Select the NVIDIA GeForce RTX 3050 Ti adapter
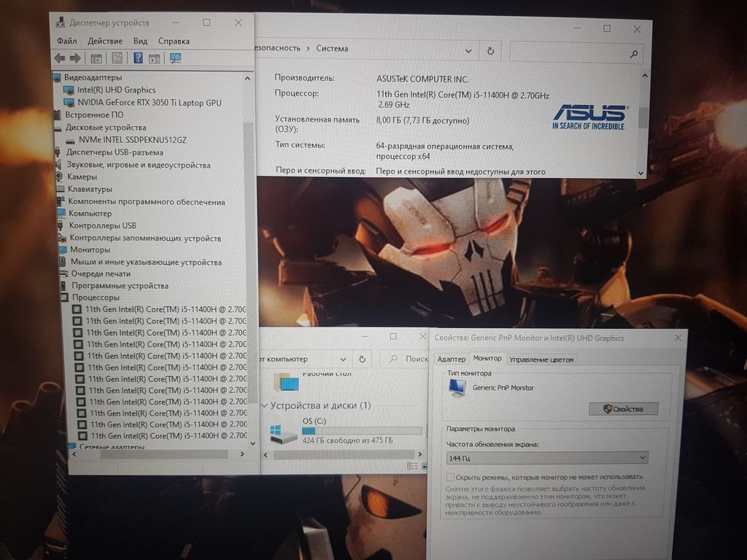 pyautogui.click(x=149, y=103)
